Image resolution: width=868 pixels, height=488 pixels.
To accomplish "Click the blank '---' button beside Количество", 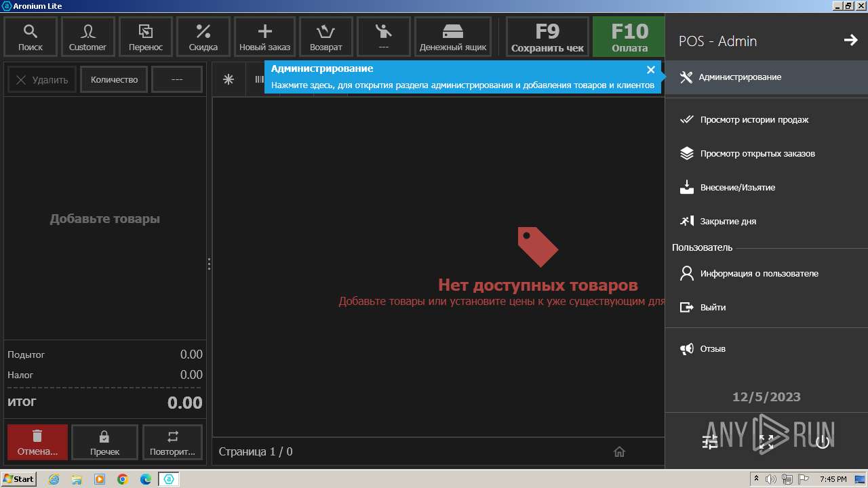I will (177, 80).
